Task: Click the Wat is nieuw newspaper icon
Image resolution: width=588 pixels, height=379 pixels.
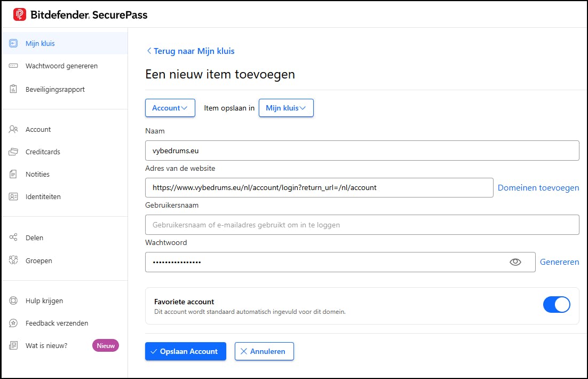Action: point(13,345)
